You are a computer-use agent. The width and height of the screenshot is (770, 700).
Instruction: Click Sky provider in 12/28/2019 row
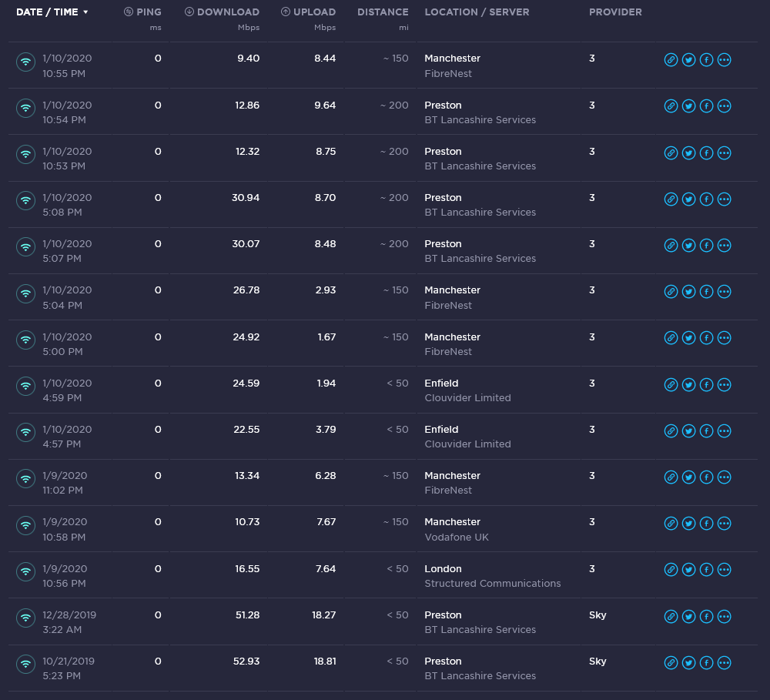point(598,615)
